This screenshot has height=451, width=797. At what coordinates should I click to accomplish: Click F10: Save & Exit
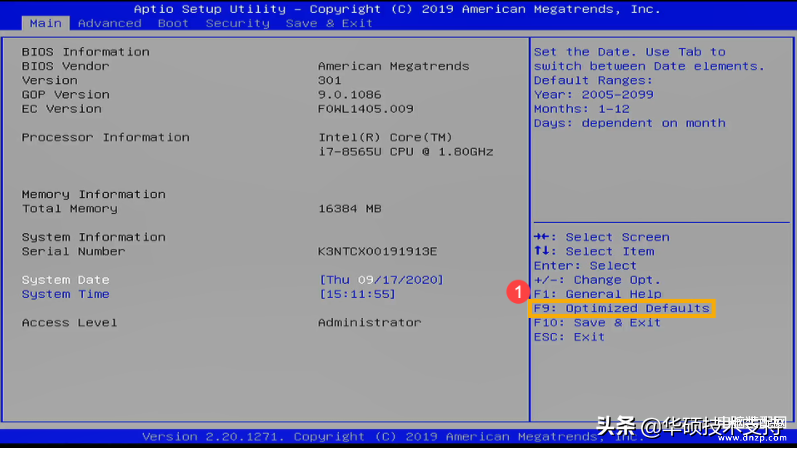[597, 322]
